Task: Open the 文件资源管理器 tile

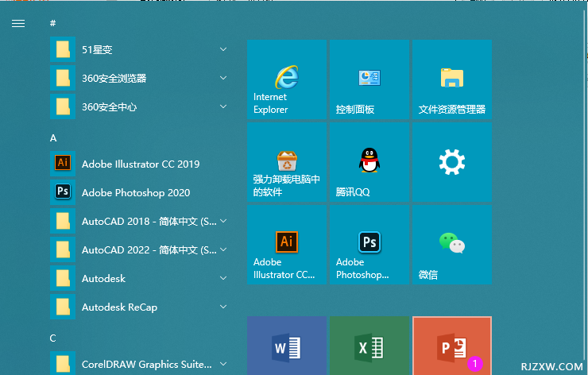Action: (x=452, y=79)
